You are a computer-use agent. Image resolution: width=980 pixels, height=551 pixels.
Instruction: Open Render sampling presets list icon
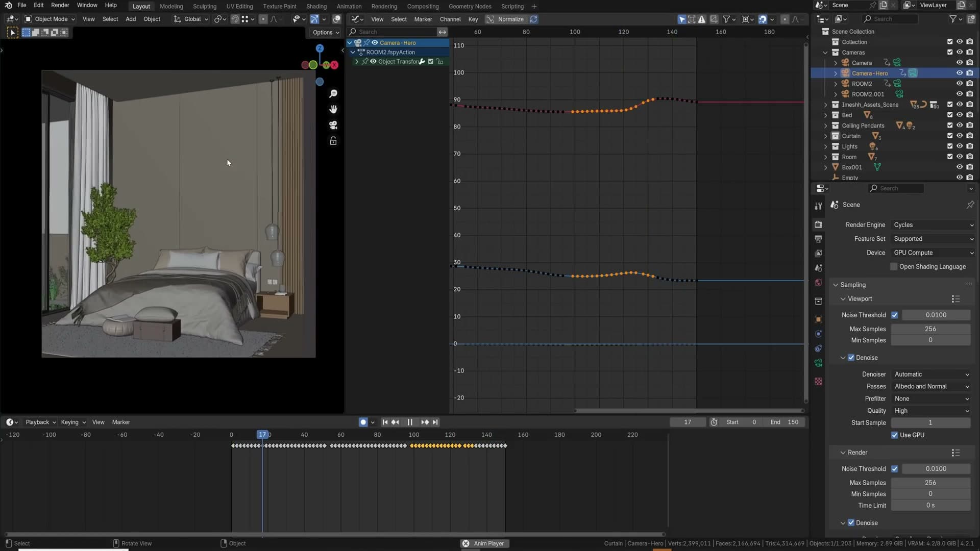coord(955,453)
